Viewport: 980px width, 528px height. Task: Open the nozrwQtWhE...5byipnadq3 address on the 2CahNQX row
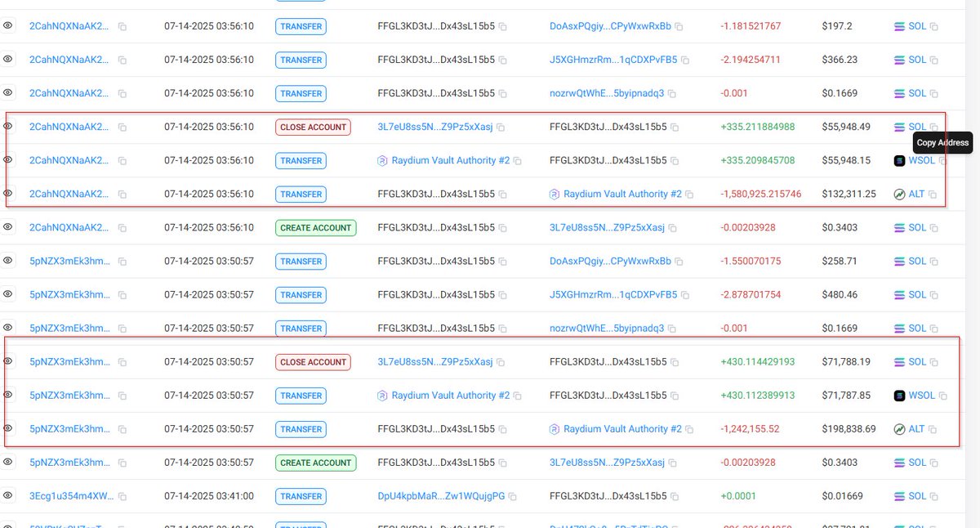pyautogui.click(x=607, y=93)
